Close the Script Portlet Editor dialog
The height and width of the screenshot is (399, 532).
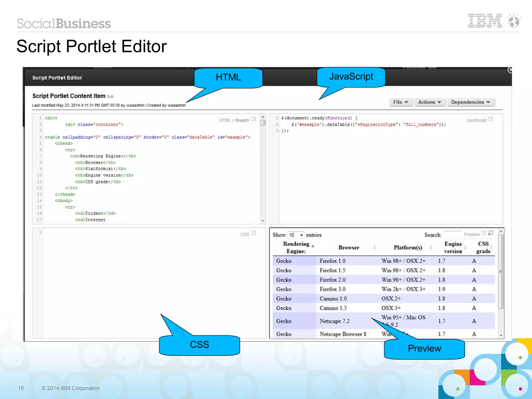[510, 70]
